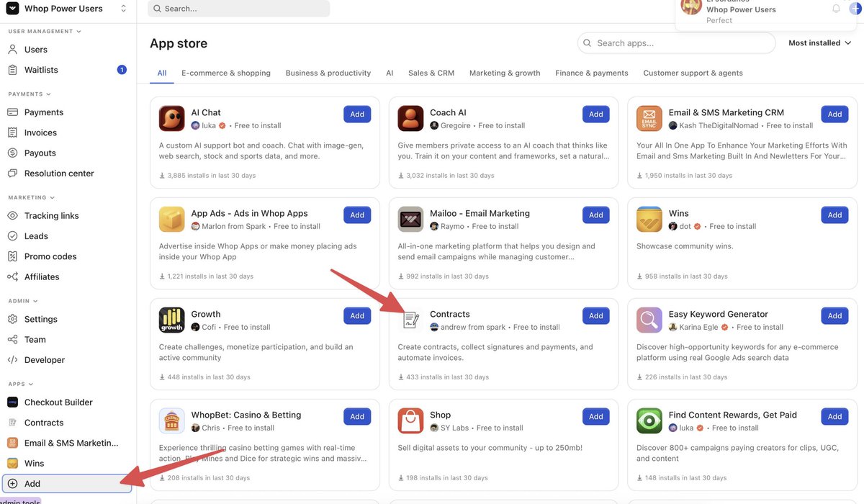Collapse the Marketing sidebar section
The image size is (864, 504).
(x=32, y=197)
